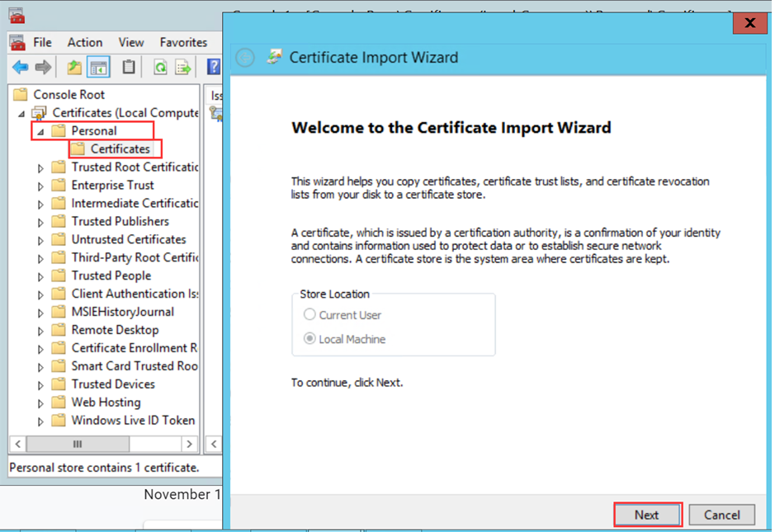Click the Certificate Import Wizard title icon
This screenshot has width=775, height=532.
274,57
